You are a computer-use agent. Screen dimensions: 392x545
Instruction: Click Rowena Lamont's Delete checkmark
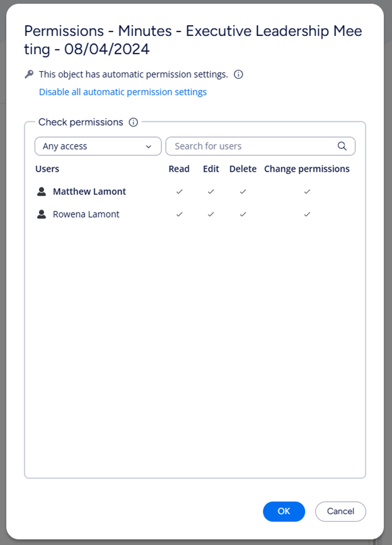[243, 214]
